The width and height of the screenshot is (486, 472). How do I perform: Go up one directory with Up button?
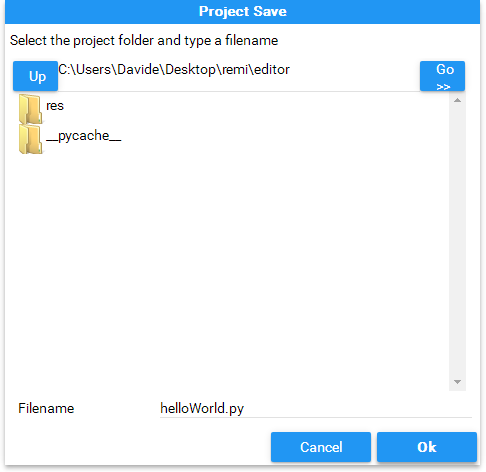point(35,76)
